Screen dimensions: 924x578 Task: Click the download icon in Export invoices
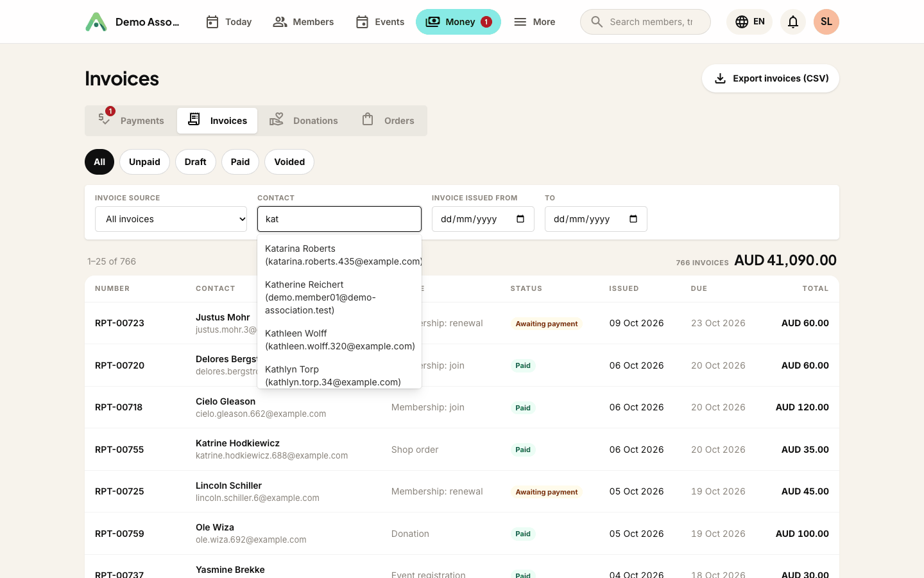pos(721,78)
